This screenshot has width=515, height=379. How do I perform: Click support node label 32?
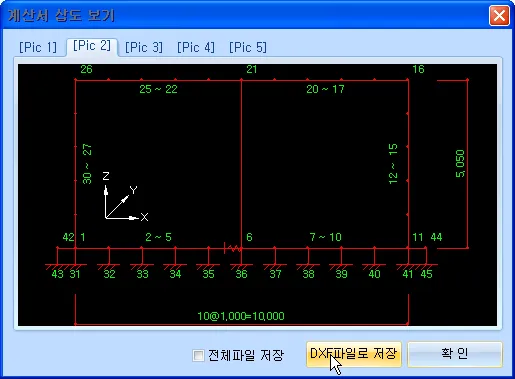coord(109,274)
